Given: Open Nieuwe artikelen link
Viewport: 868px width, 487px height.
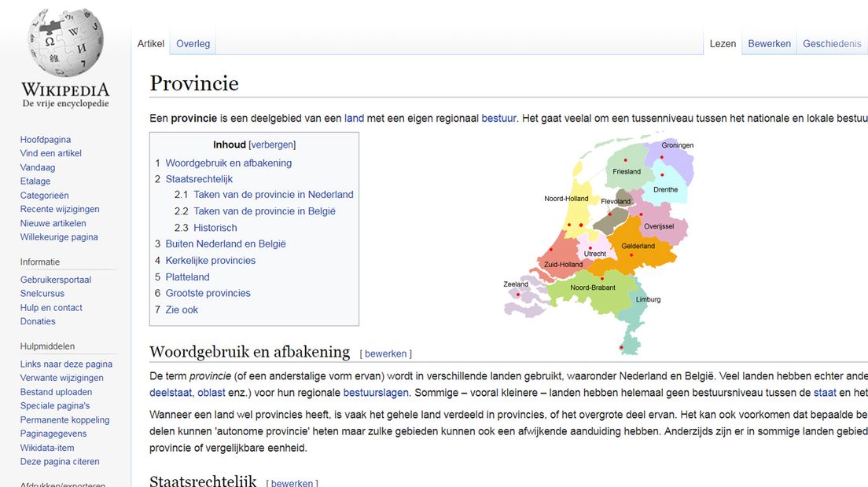Looking at the screenshot, I should click(x=53, y=223).
